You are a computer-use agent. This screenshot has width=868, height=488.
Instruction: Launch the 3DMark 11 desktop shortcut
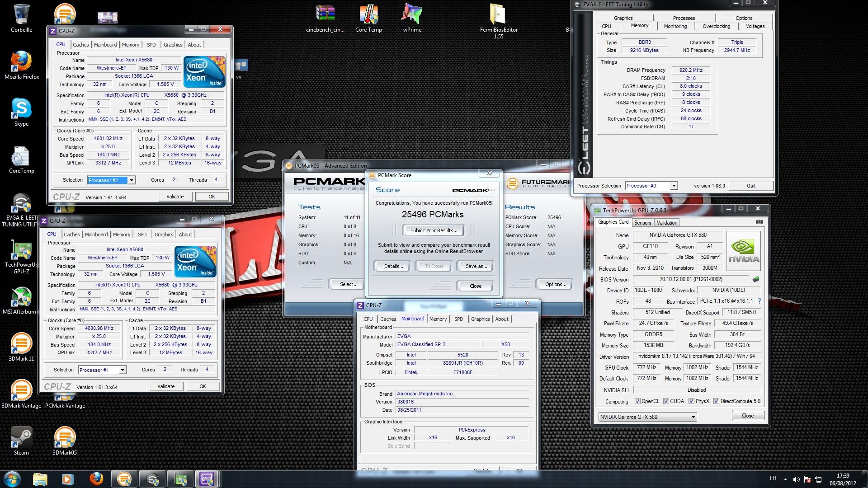[21, 347]
